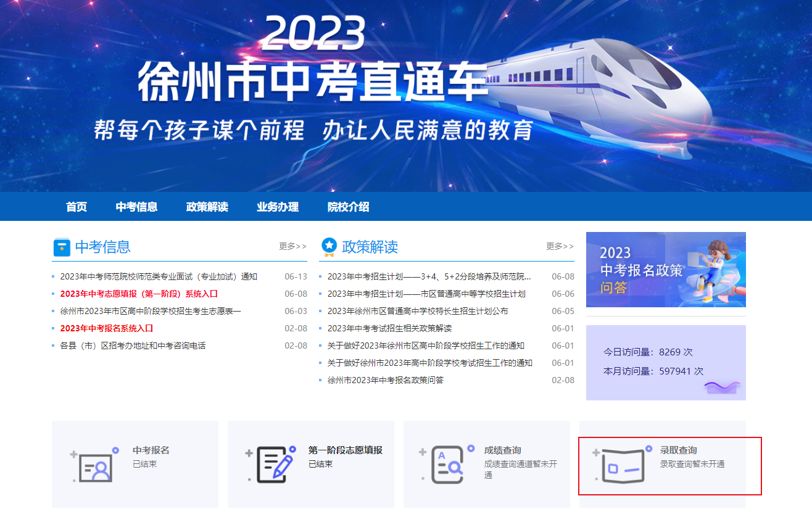Open 2023年中考师范院校师范类专业面试通知
Screen dimensions: 812x509
tap(159, 276)
